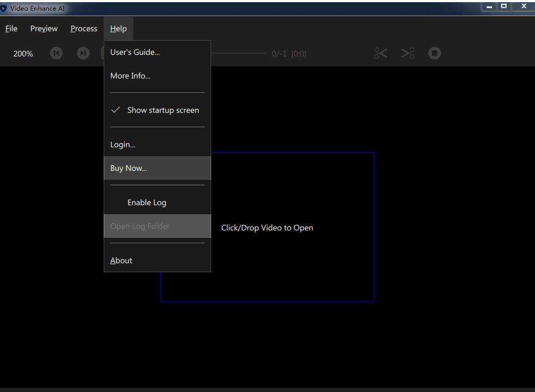This screenshot has height=392, width=535.
Task: Click the stop processing button
Action: (435, 53)
